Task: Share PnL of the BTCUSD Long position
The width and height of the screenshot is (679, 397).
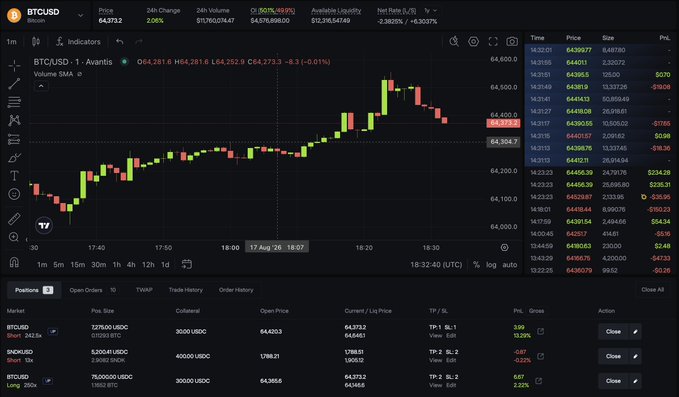Action: tap(538, 381)
